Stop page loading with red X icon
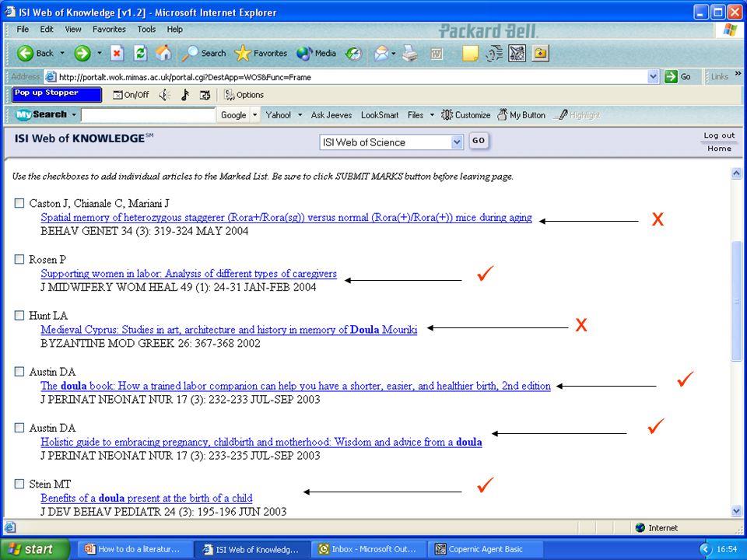Image resolution: width=747 pixels, height=560 pixels. [x=117, y=53]
